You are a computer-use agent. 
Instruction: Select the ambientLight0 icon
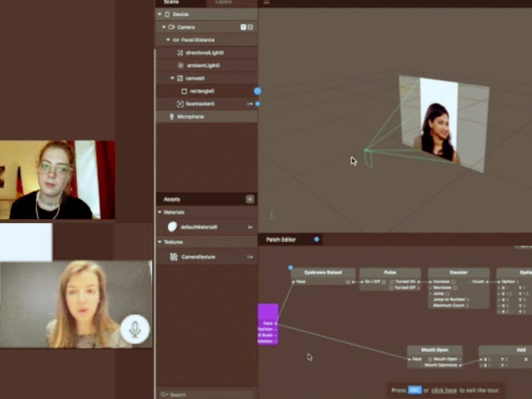pyautogui.click(x=180, y=66)
